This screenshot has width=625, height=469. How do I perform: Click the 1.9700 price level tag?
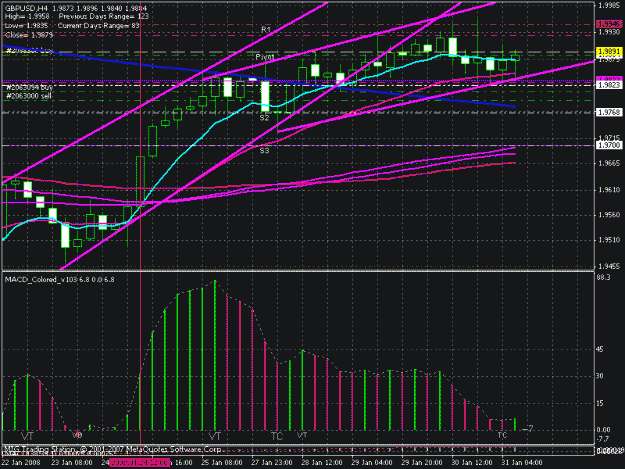[x=609, y=145]
